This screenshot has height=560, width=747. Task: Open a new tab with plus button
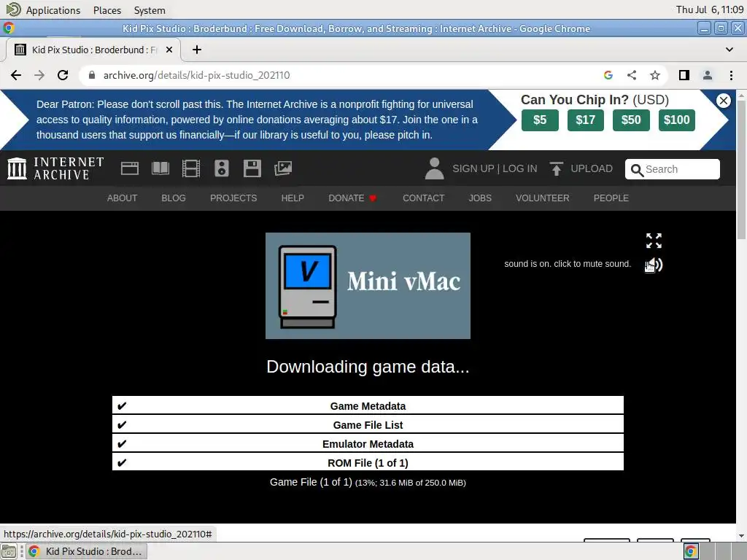pos(197,50)
